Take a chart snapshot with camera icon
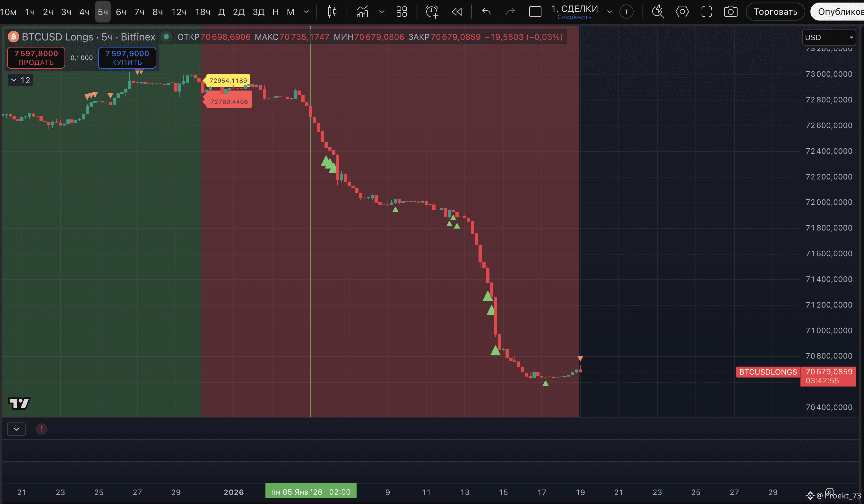864x504 pixels. 730,12
